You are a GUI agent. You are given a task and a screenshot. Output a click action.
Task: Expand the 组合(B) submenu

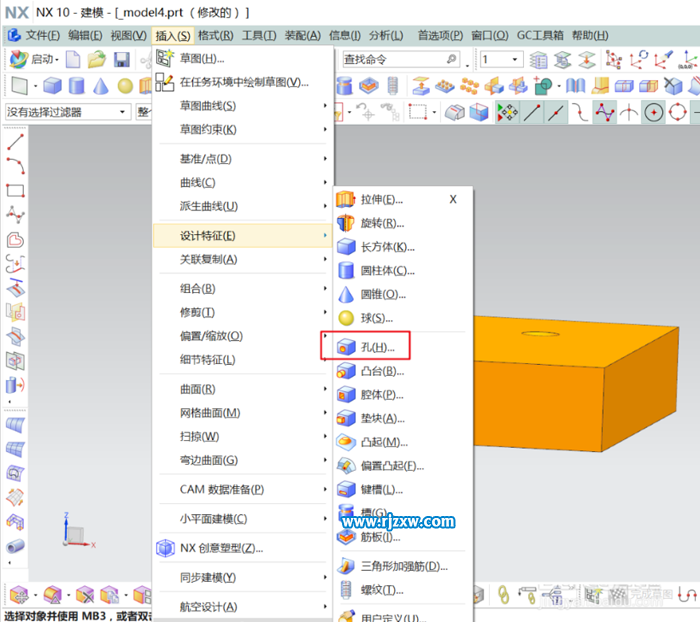(243, 289)
